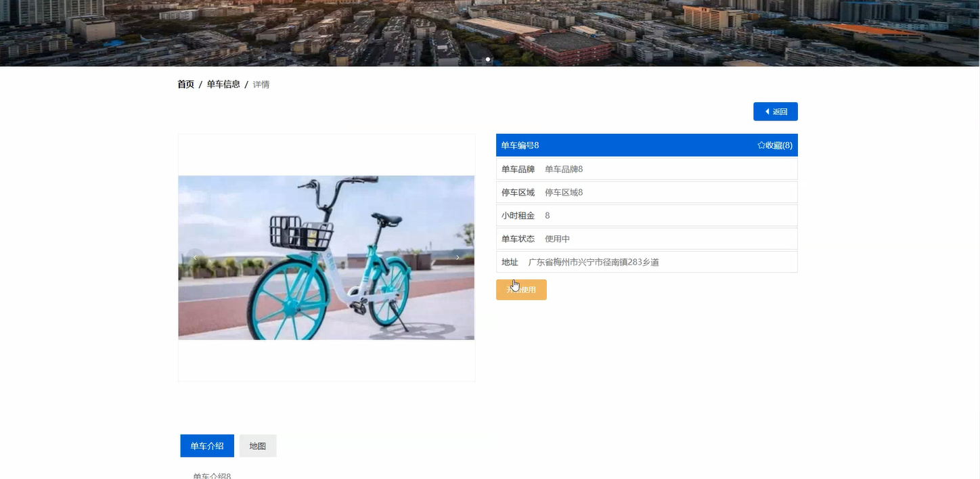Click the back arrow icon in the 返回 button
Screen dimensions: 980x479
(x=766, y=111)
